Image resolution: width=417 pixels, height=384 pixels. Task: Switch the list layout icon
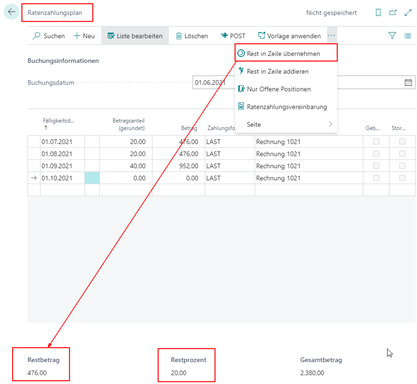point(407,36)
